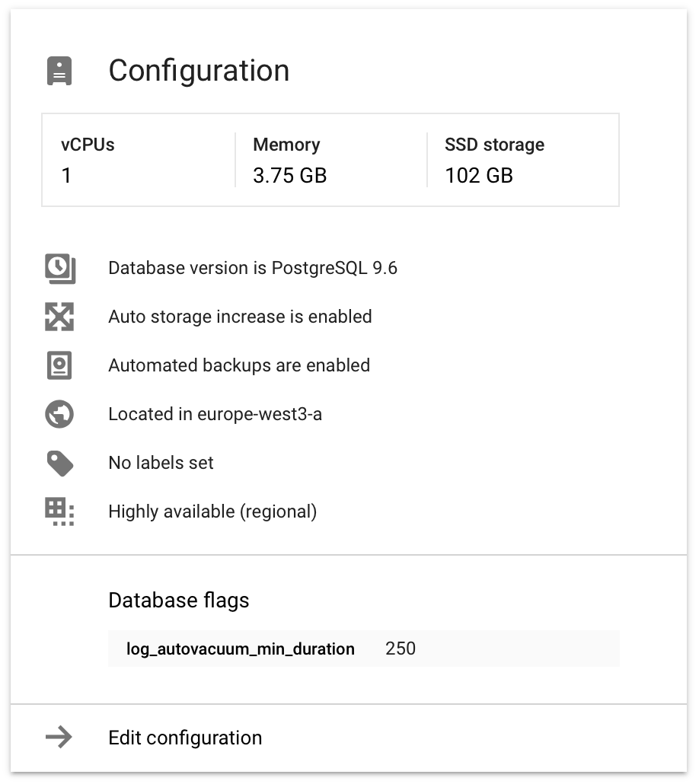Click the highly available grid icon
The width and height of the screenshot is (699, 784).
coord(59,512)
